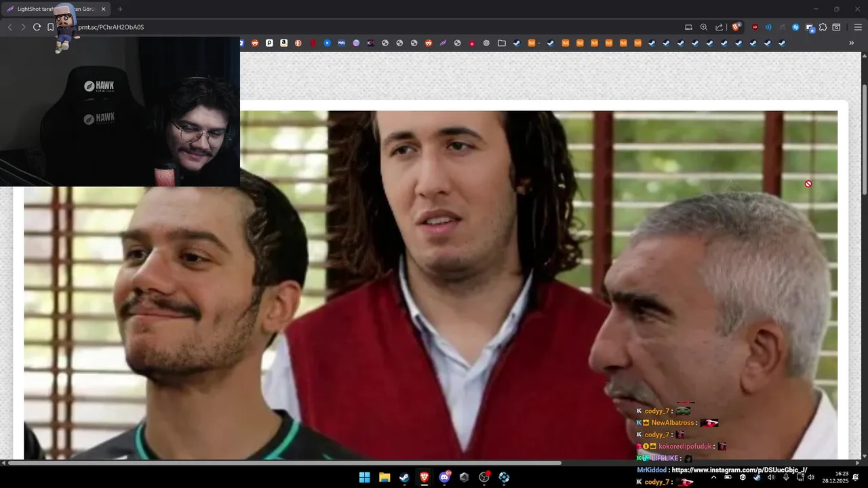Switch to Brave browser in taskbar

point(425,477)
